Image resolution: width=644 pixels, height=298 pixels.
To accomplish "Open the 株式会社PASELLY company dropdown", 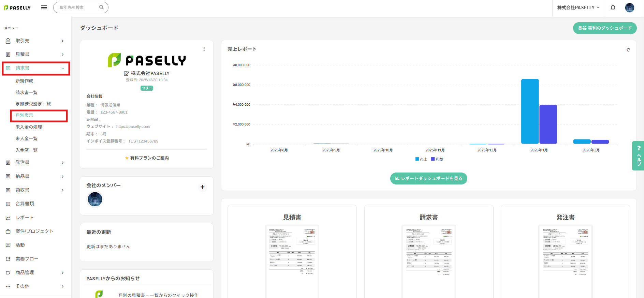I will pos(578,8).
